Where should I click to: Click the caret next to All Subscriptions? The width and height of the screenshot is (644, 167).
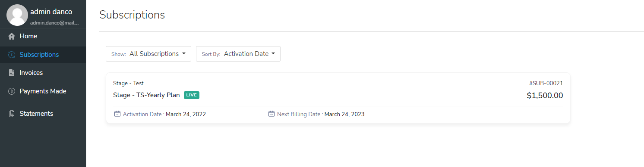coord(184,54)
